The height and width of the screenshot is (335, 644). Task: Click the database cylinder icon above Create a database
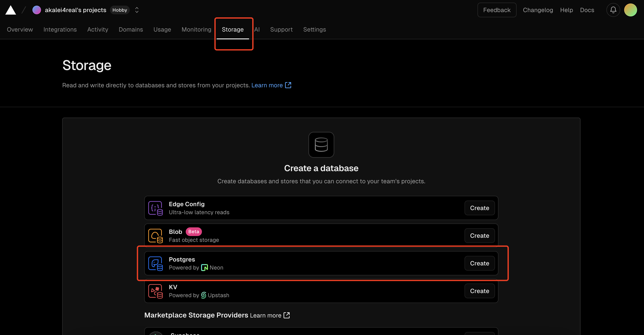321,145
